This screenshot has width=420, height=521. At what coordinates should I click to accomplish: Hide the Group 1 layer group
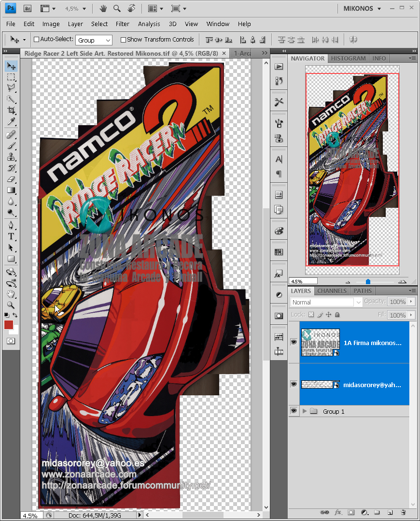294,411
